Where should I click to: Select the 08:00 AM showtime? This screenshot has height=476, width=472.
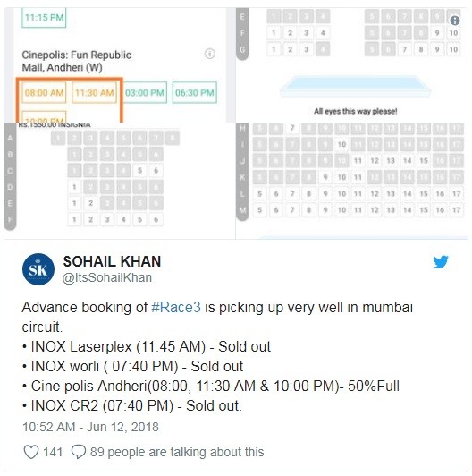[44, 92]
